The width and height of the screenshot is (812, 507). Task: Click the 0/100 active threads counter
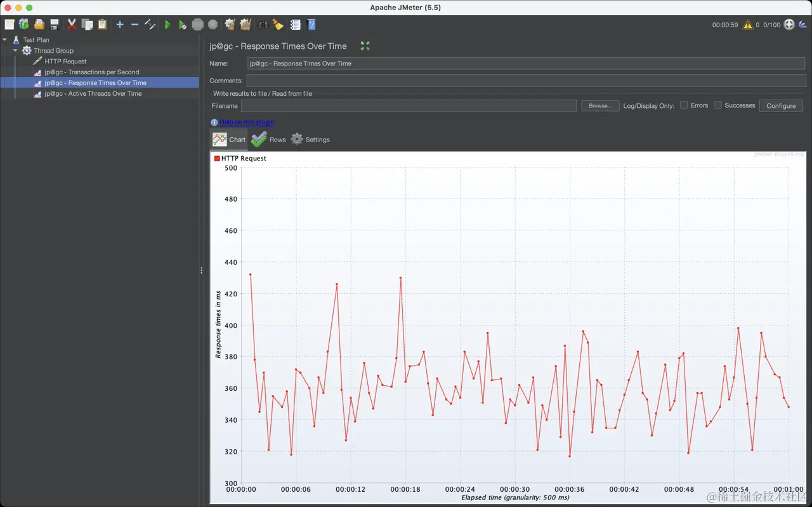point(771,25)
